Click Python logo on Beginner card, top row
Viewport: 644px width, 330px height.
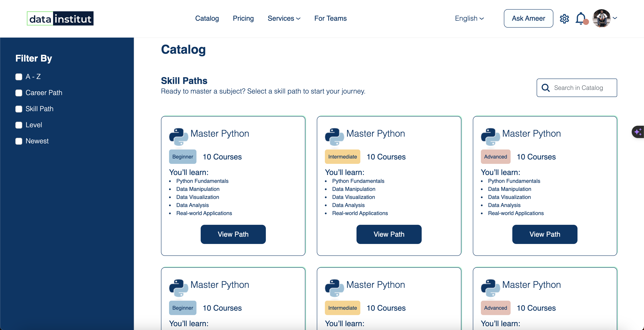click(x=178, y=137)
